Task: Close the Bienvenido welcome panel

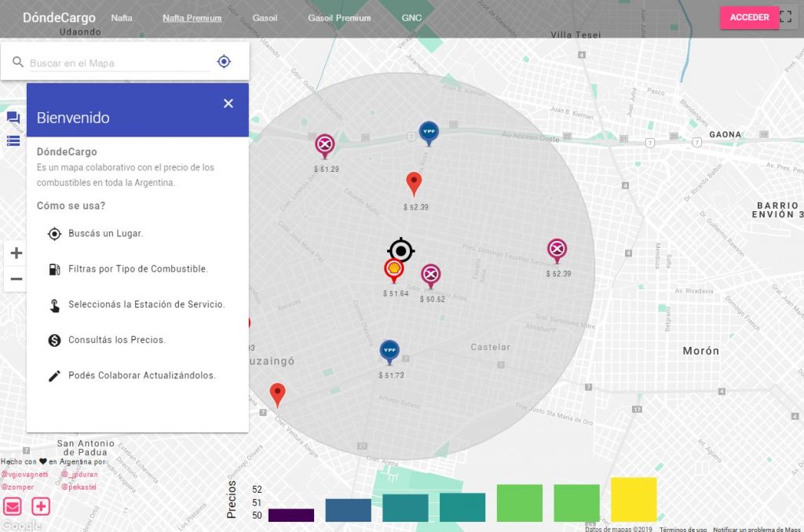Action: coord(228,104)
